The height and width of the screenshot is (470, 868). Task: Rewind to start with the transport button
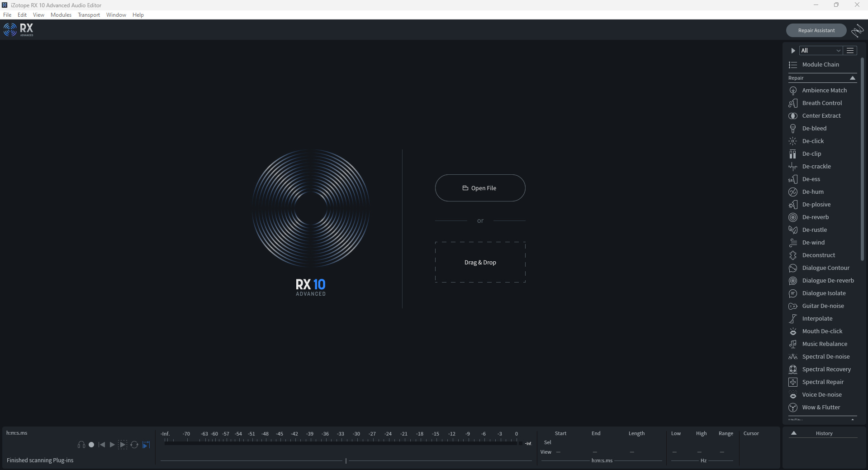tap(102, 445)
